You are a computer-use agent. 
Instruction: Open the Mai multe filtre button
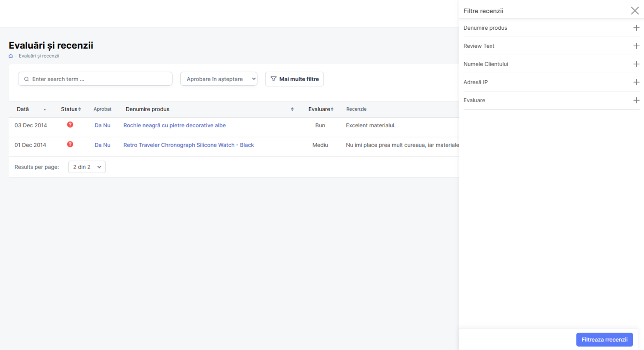coord(294,79)
